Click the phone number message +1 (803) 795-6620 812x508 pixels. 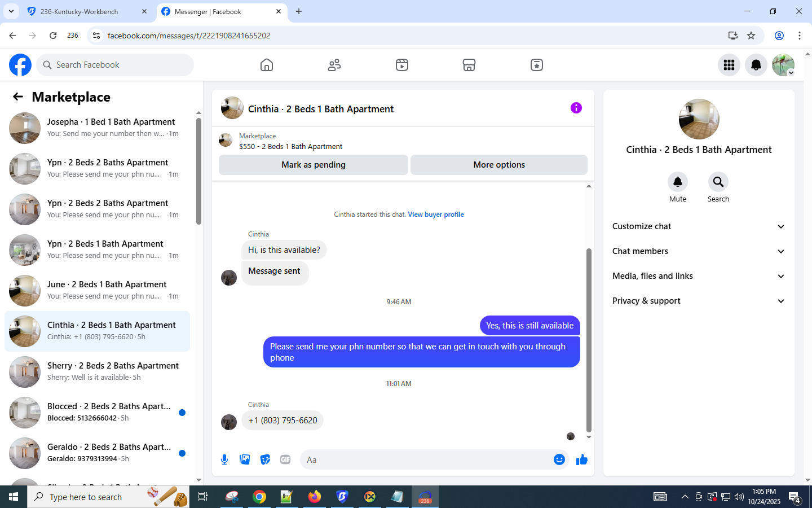283,421
